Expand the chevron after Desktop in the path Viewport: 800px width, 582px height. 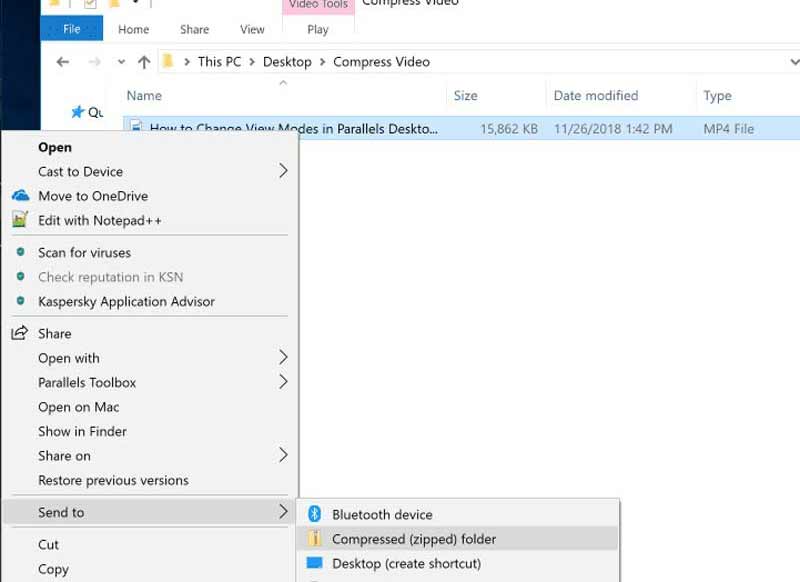[322, 62]
